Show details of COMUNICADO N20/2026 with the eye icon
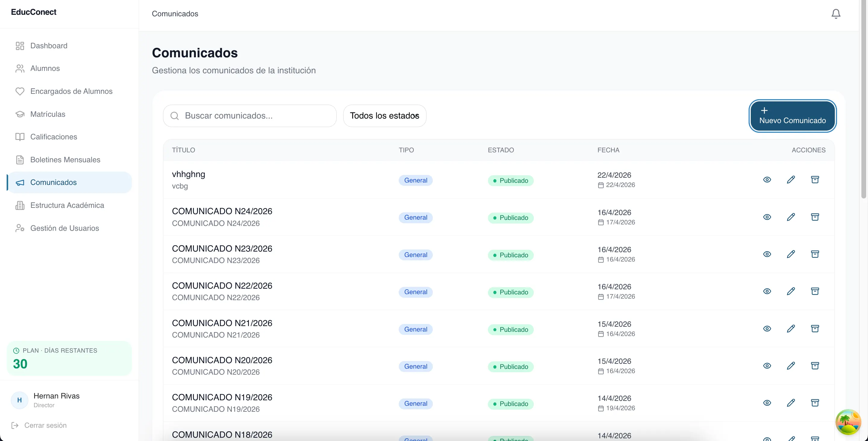Viewport: 868px width, 441px height. click(767, 366)
